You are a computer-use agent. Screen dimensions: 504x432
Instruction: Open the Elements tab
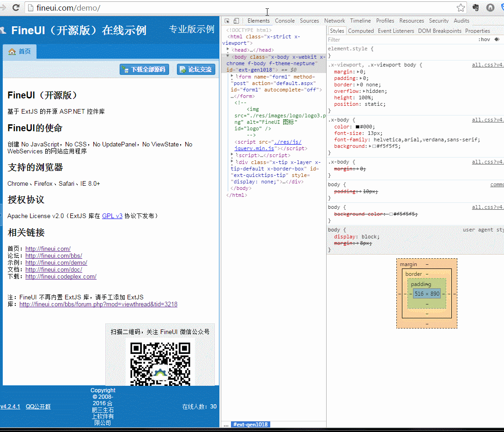pos(258,21)
